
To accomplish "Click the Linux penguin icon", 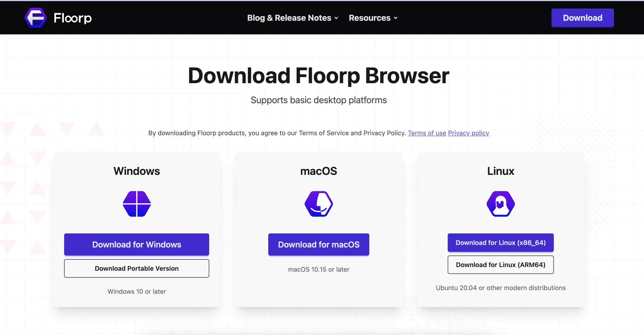I will pos(501,204).
